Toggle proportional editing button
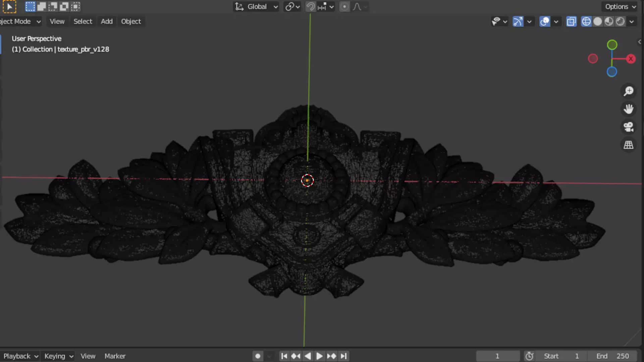This screenshot has height=362, width=644. [344, 7]
